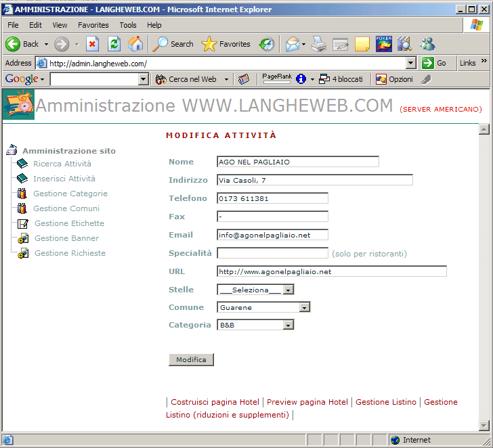Open Research books magnifier icon
Screen dimensions: 493x448
tap(405, 44)
